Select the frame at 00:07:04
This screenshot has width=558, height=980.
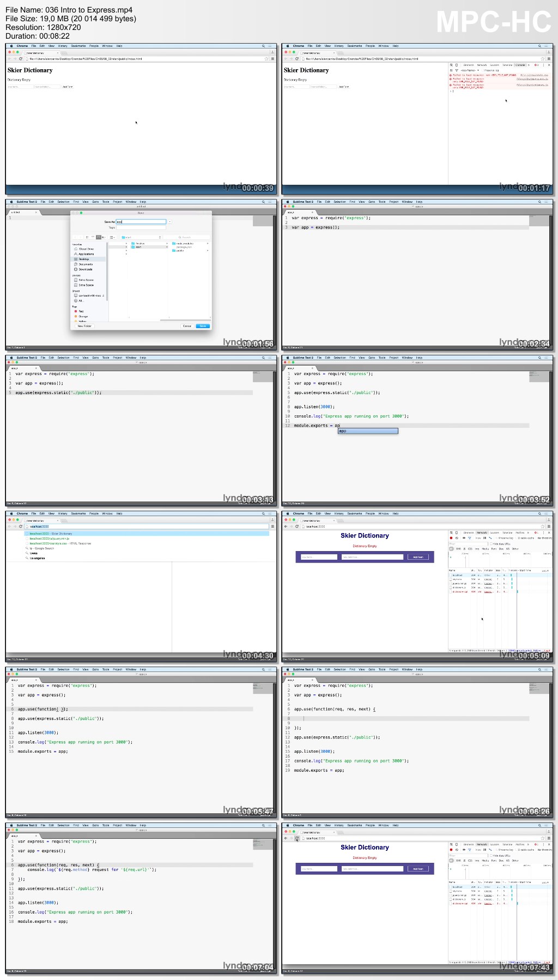point(141,898)
